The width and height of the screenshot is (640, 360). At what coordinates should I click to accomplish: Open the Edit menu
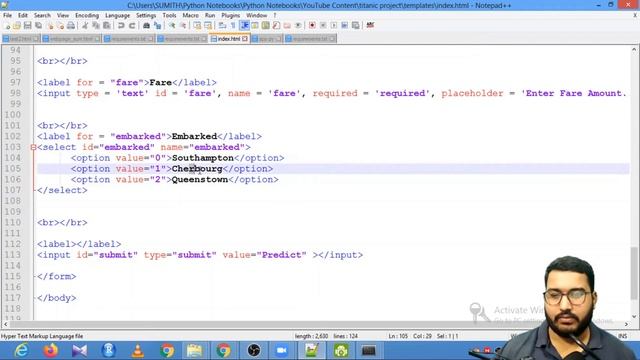pyautogui.click(x=23, y=16)
